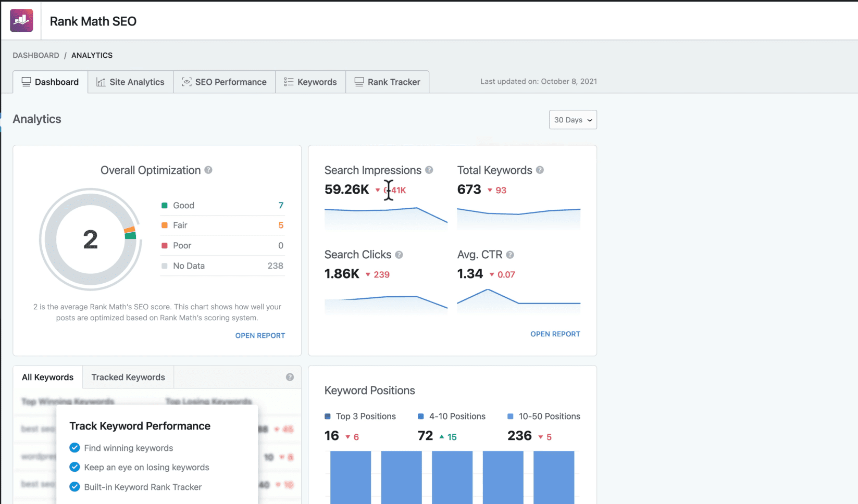The height and width of the screenshot is (504, 858).
Task: Select the All Keywords tab
Action: click(x=47, y=377)
